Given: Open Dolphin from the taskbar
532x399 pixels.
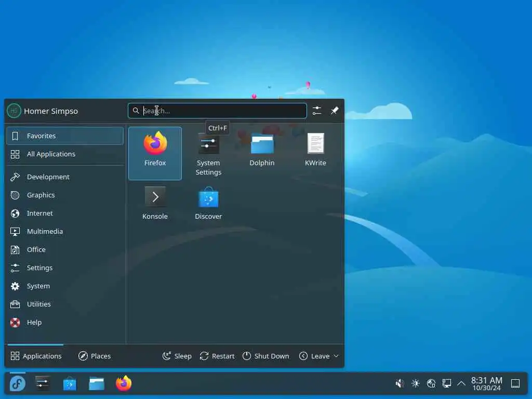Looking at the screenshot, I should (96, 384).
